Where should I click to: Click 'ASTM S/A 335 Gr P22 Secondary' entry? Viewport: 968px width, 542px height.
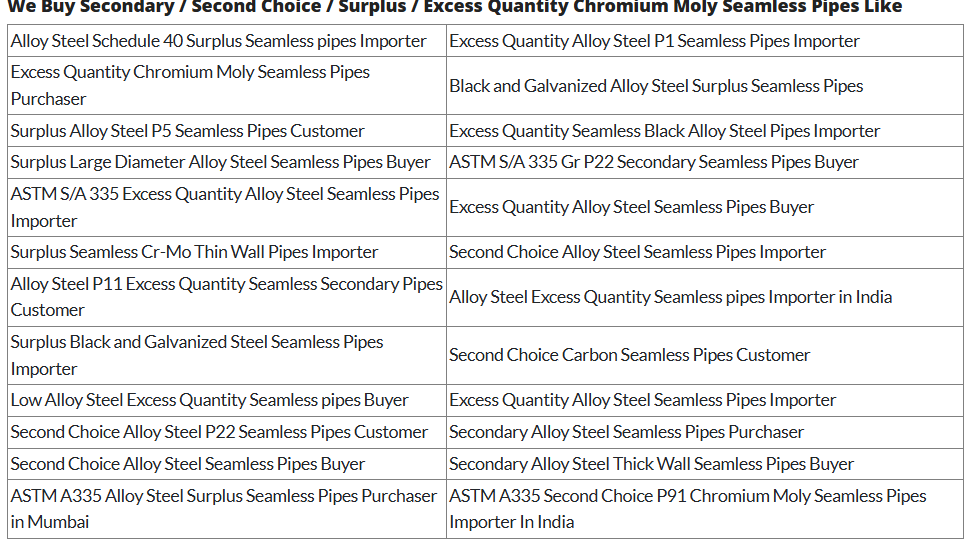point(654,162)
